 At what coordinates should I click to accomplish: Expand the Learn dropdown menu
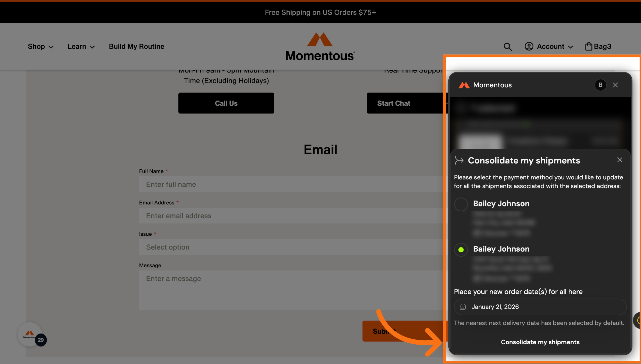click(x=81, y=46)
